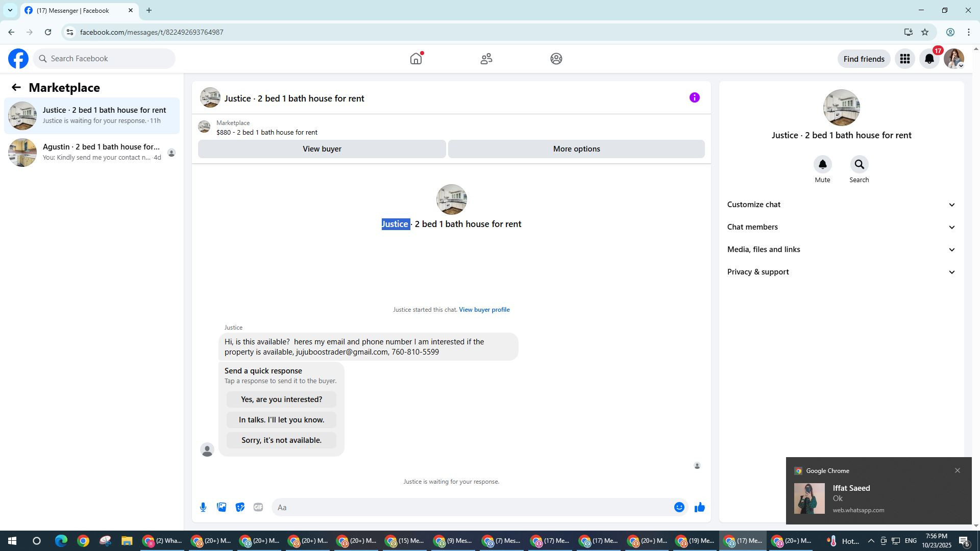Go to the Facebook Home tab
This screenshot has height=551, width=980.
[416, 59]
